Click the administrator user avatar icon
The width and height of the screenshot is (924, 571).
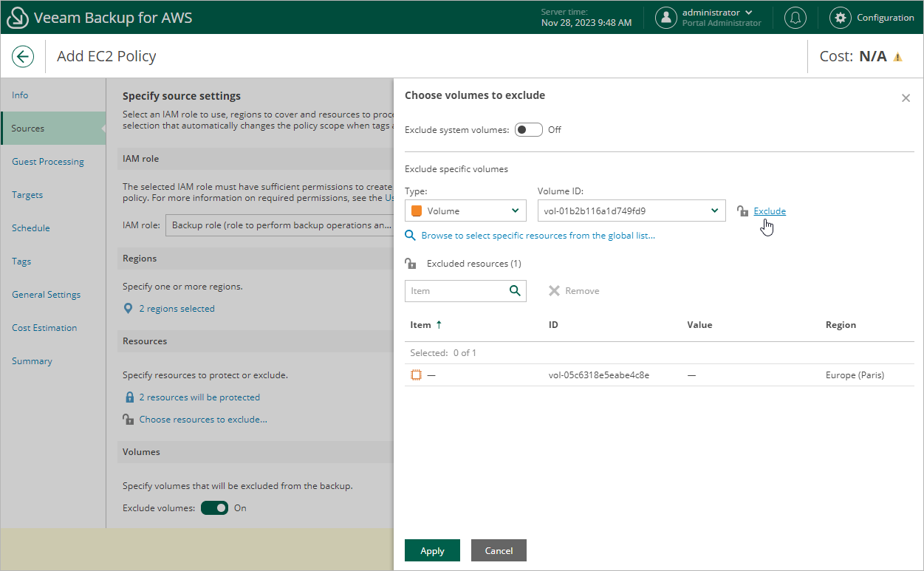pyautogui.click(x=665, y=18)
